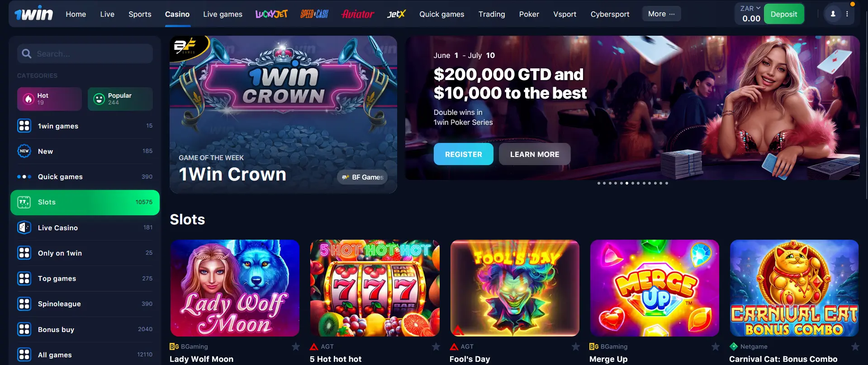
Task: Open JetX game logo
Action: pos(396,14)
